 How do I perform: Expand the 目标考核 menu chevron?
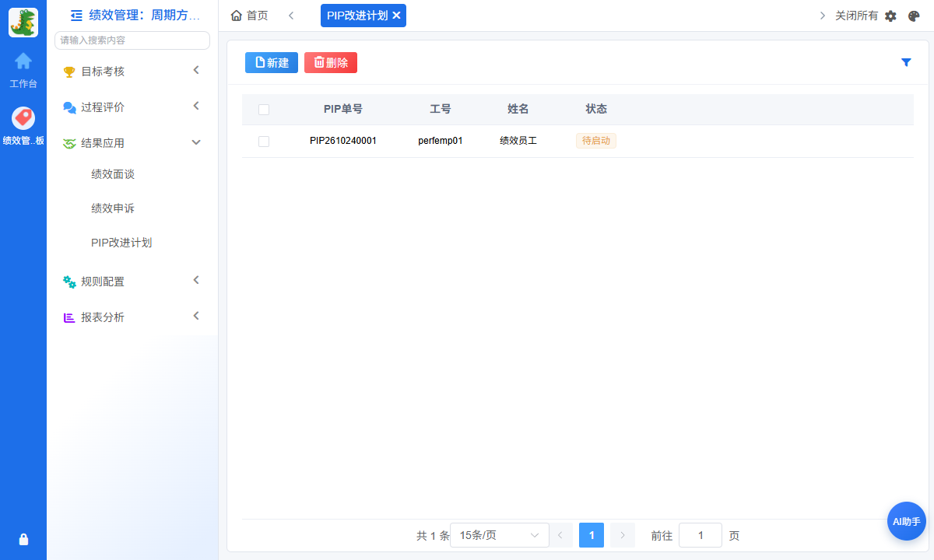point(196,70)
